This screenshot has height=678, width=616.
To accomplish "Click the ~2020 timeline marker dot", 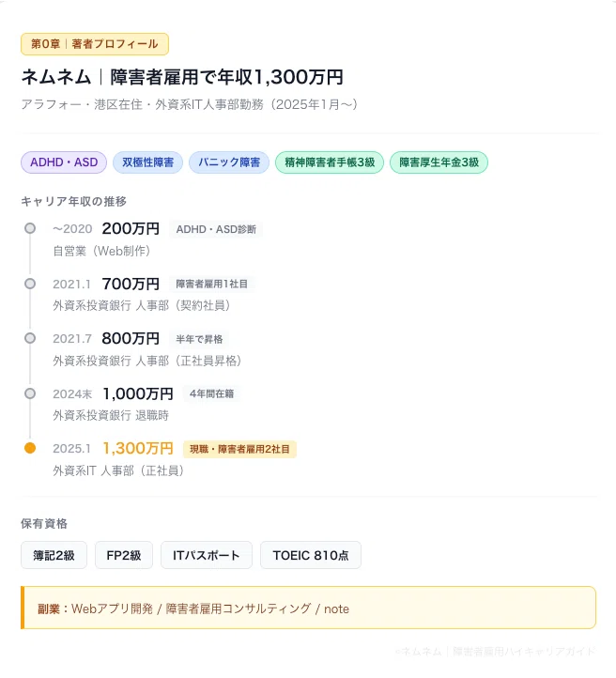I will pos(30,228).
